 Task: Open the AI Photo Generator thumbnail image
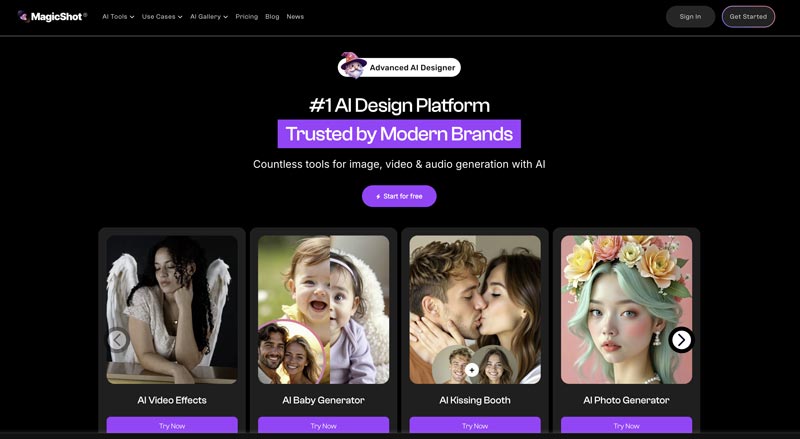627,310
